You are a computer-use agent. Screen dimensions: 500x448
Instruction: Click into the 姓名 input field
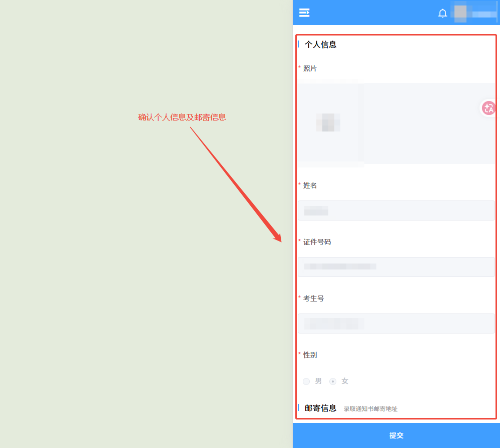click(396, 210)
